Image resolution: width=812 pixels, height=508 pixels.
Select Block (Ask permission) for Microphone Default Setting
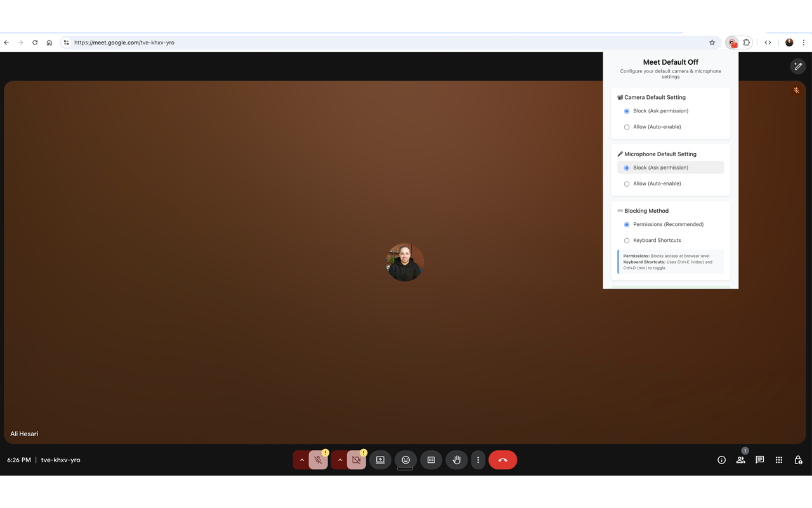627,168
